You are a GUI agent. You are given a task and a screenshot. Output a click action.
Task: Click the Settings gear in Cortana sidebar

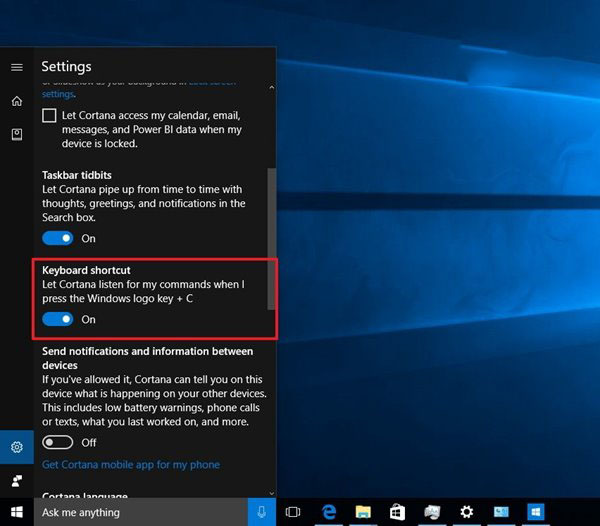click(x=17, y=447)
